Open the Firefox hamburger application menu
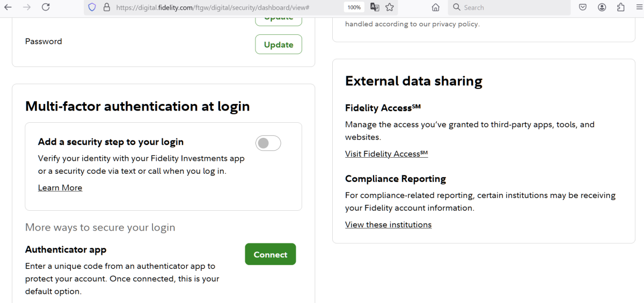 point(639,8)
